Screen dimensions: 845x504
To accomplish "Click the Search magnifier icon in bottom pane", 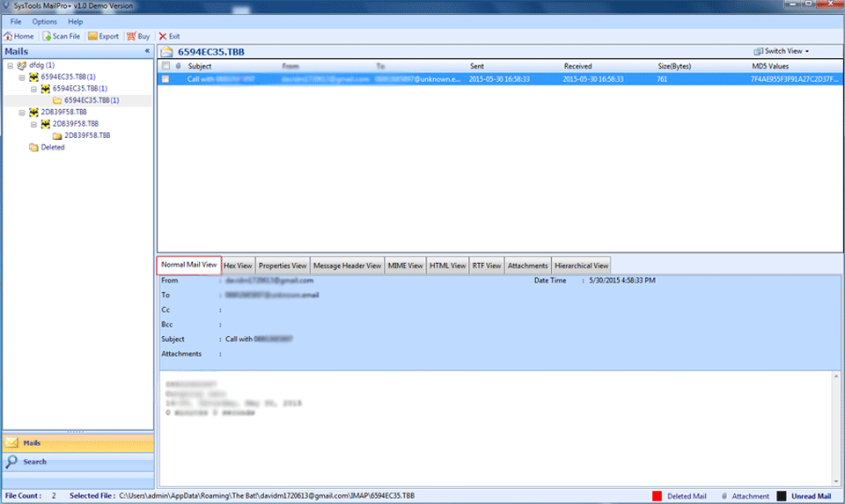I will [11, 462].
